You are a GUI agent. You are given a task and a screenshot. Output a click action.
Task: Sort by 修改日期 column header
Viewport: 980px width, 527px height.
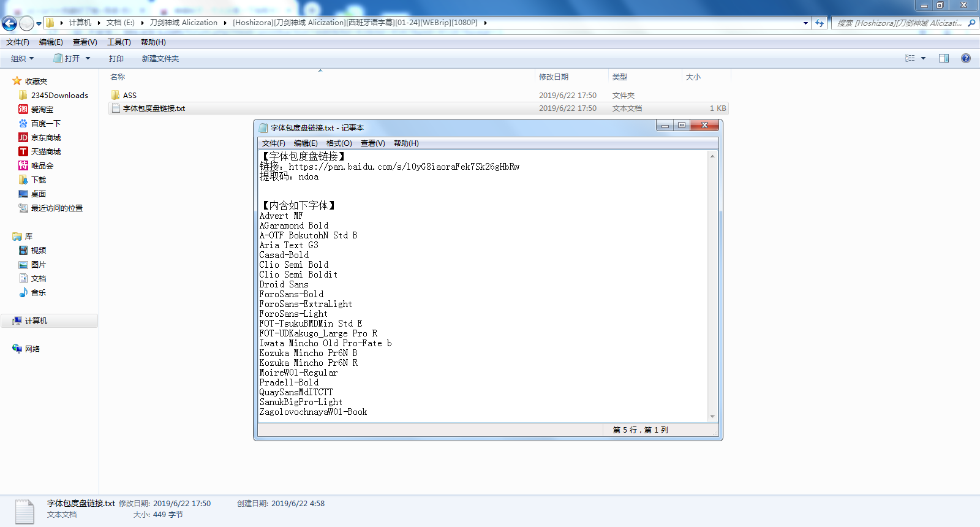coord(554,77)
